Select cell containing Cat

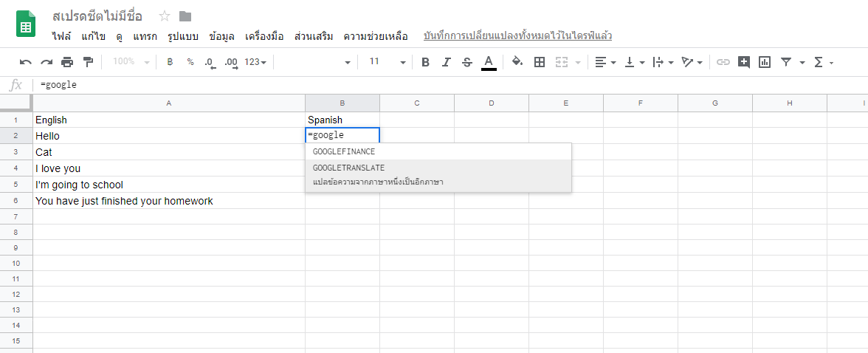tap(169, 152)
